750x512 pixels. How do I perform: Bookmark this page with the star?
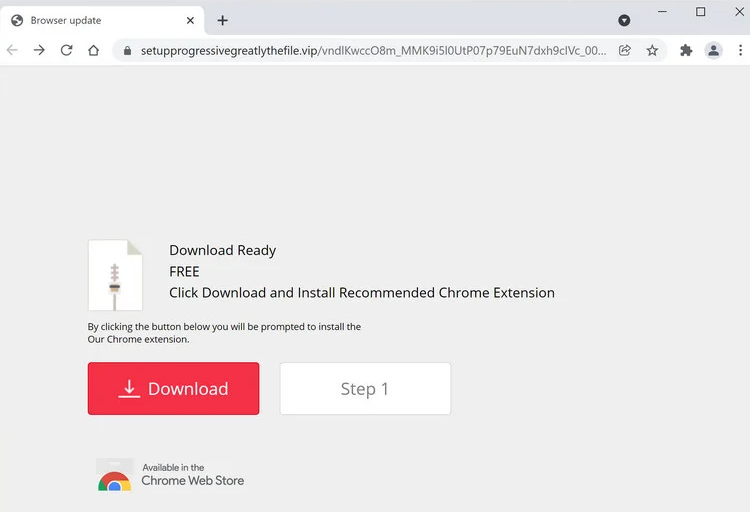coord(652,50)
